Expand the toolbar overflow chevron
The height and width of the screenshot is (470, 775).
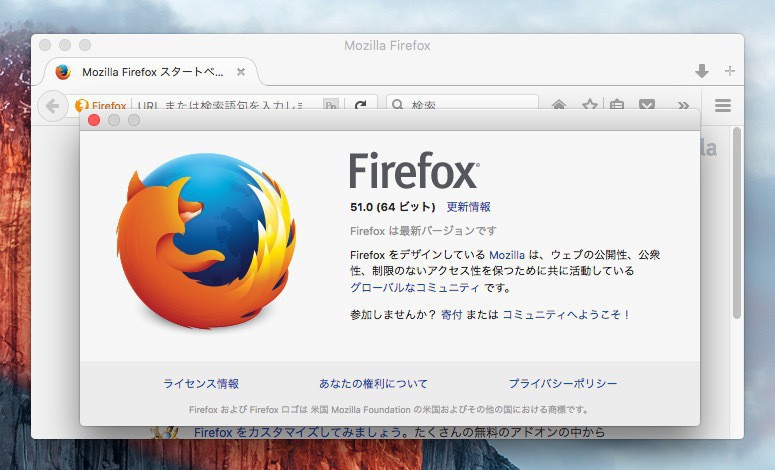683,105
